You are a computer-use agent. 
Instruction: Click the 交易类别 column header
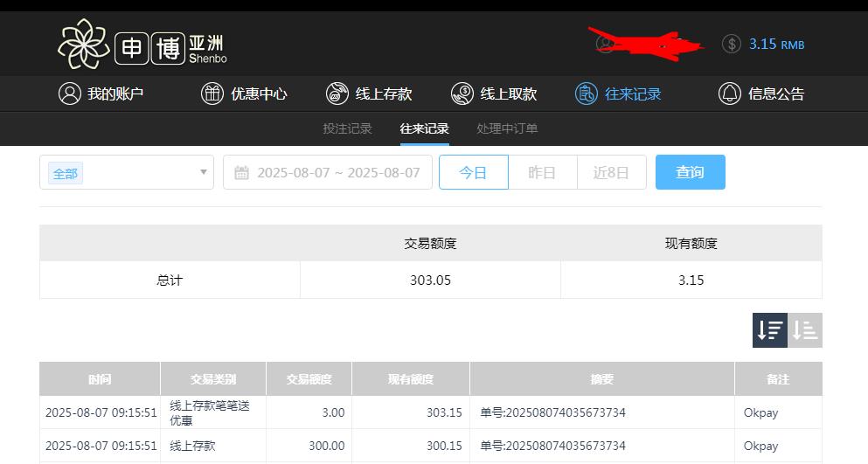pyautogui.click(x=213, y=378)
